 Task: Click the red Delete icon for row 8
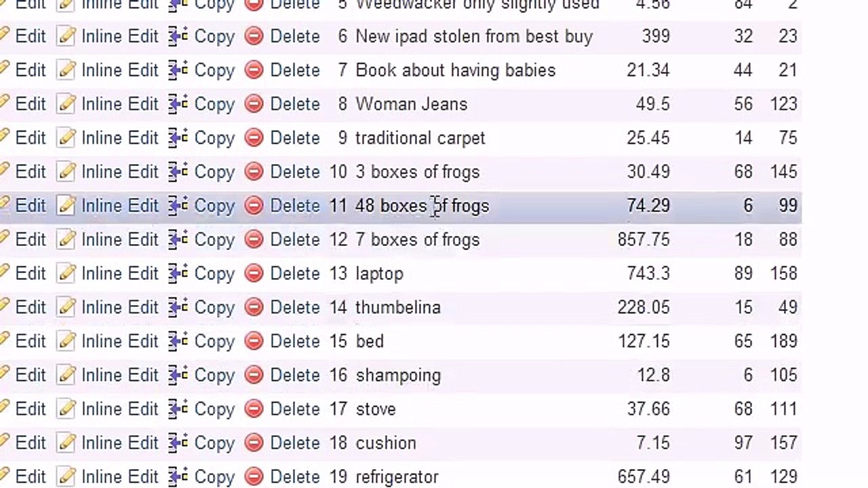pos(254,104)
